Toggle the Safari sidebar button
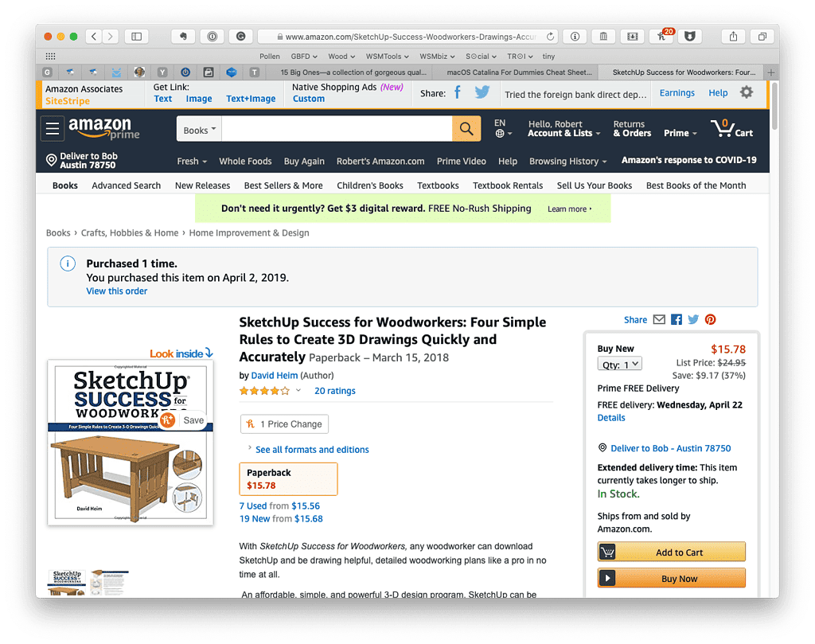815x644 pixels. pyautogui.click(x=136, y=37)
